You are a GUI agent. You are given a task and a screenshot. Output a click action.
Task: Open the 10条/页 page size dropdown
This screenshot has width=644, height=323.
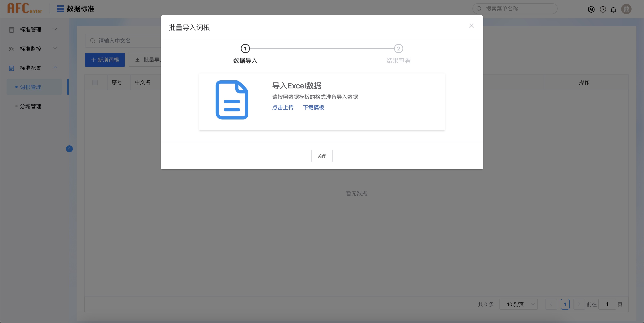pyautogui.click(x=518, y=304)
